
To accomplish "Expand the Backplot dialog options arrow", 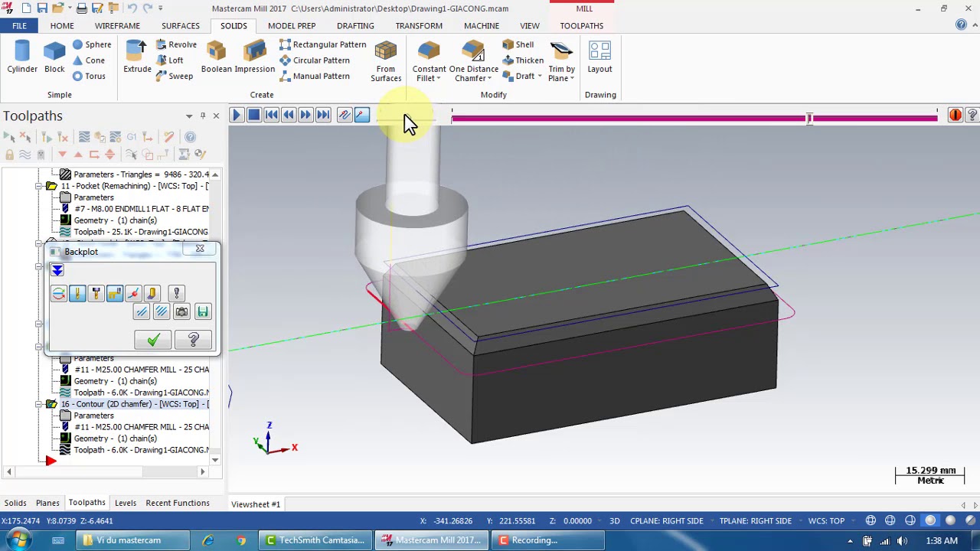I will pos(57,270).
